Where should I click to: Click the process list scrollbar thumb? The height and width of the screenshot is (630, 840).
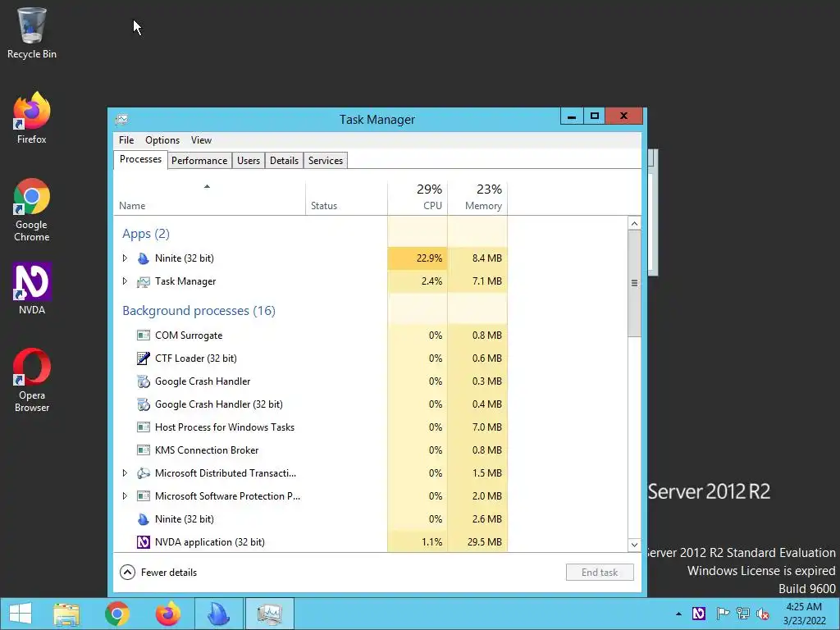click(x=634, y=283)
